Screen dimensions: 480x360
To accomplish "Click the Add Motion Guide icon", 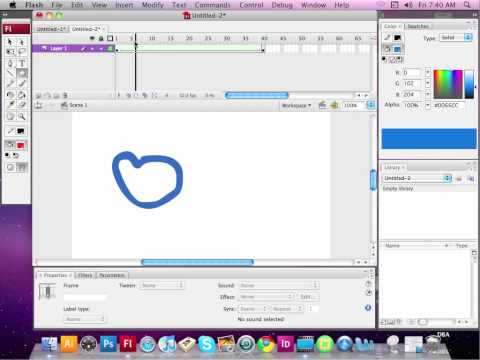I will pos(47,95).
